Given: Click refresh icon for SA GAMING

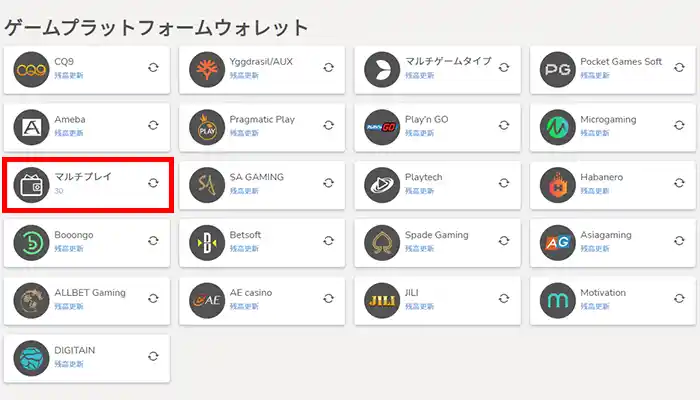Looking at the screenshot, I should (329, 184).
